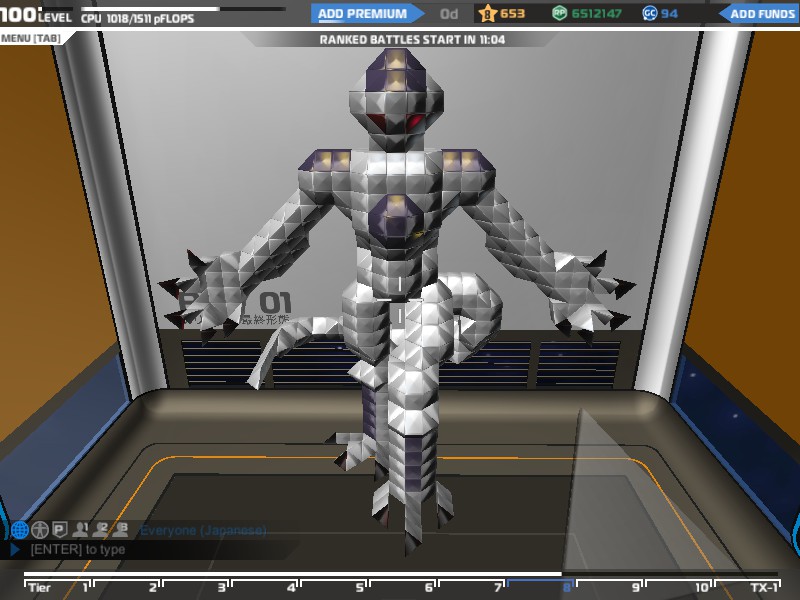This screenshot has height=600, width=800.
Task: Select the TX-1 tier segment
Action: point(747,587)
